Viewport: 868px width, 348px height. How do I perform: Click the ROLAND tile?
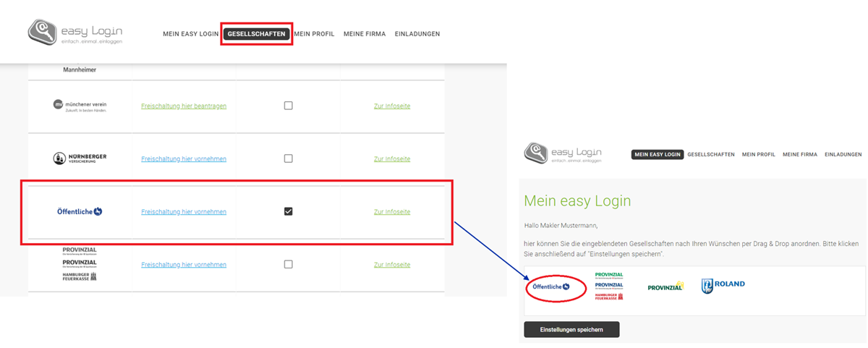coord(723,286)
